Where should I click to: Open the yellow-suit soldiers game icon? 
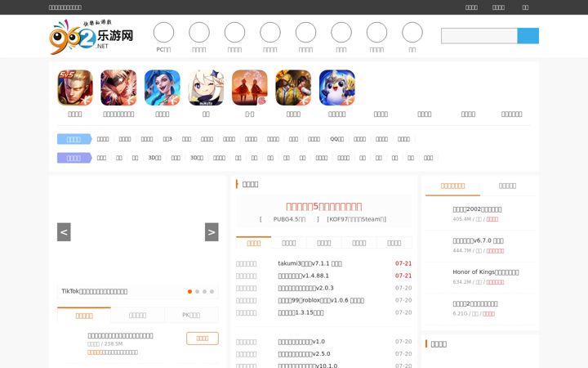(293, 88)
